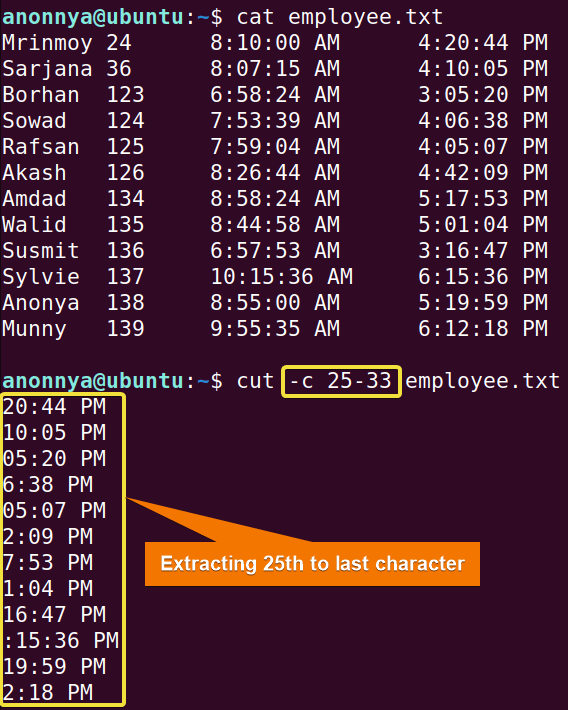The image size is (568, 710).
Task: Click output line '20:44 PM'
Action: [x=54, y=407]
